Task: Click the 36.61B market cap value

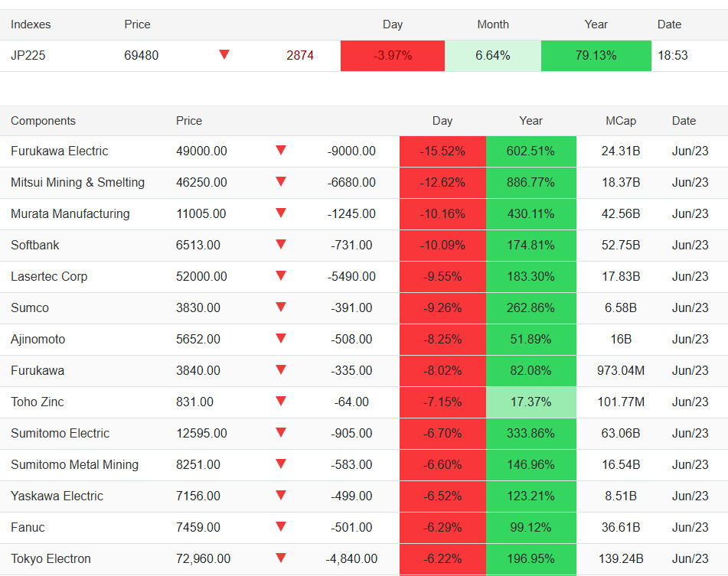Action: (x=621, y=527)
